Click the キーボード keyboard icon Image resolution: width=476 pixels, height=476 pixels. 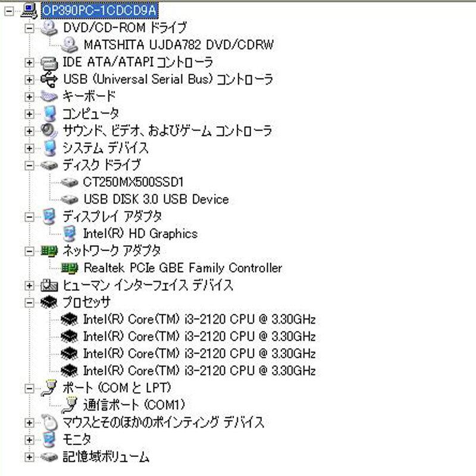49,96
